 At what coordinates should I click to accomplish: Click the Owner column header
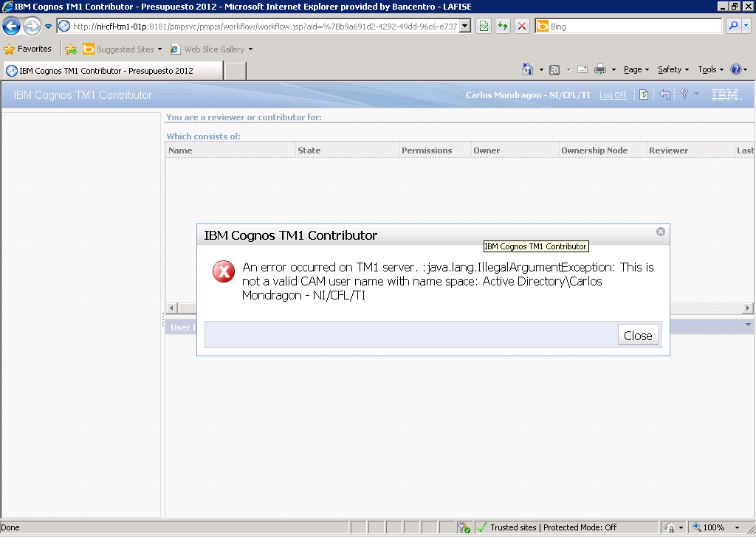(x=515, y=150)
